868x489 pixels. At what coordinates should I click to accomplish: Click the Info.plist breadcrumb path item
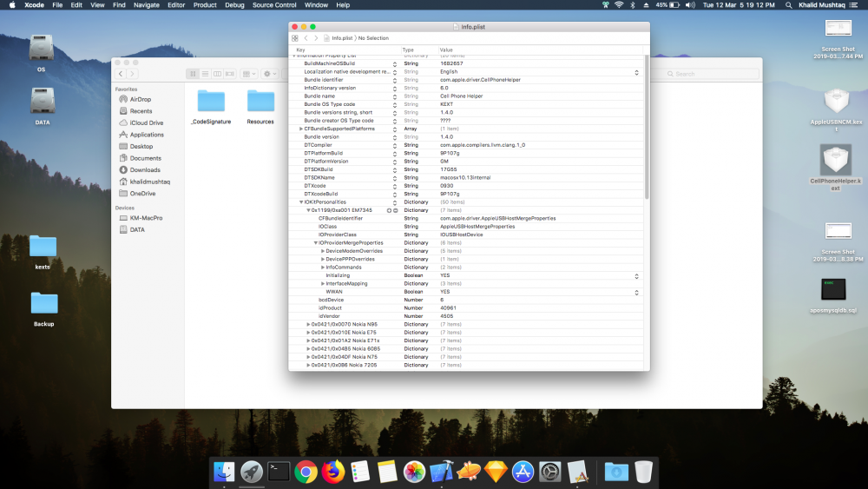pos(339,38)
